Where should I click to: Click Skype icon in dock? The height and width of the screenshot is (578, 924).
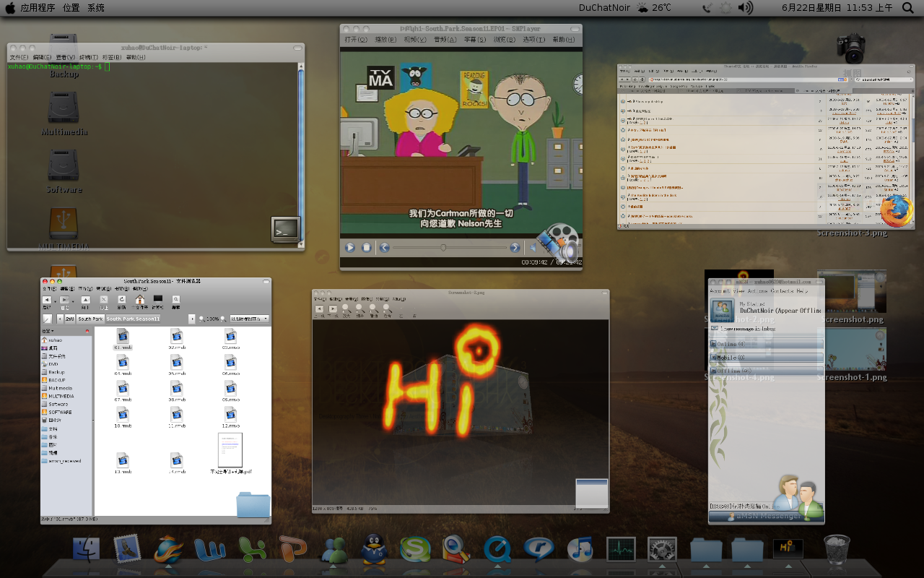pyautogui.click(x=415, y=549)
